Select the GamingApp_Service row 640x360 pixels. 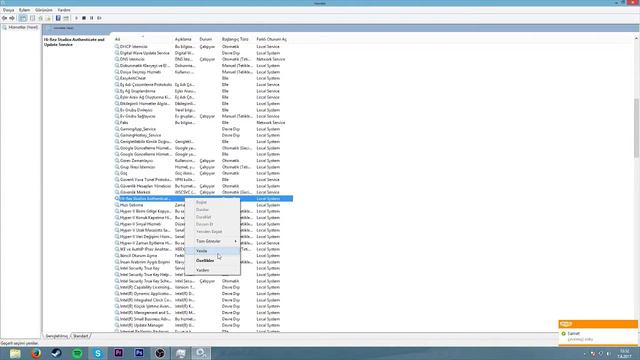203,129
